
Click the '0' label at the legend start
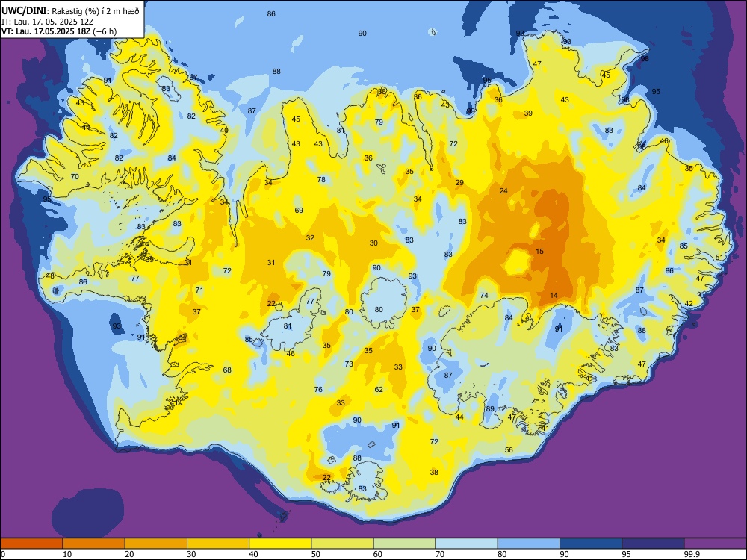coord(3,554)
